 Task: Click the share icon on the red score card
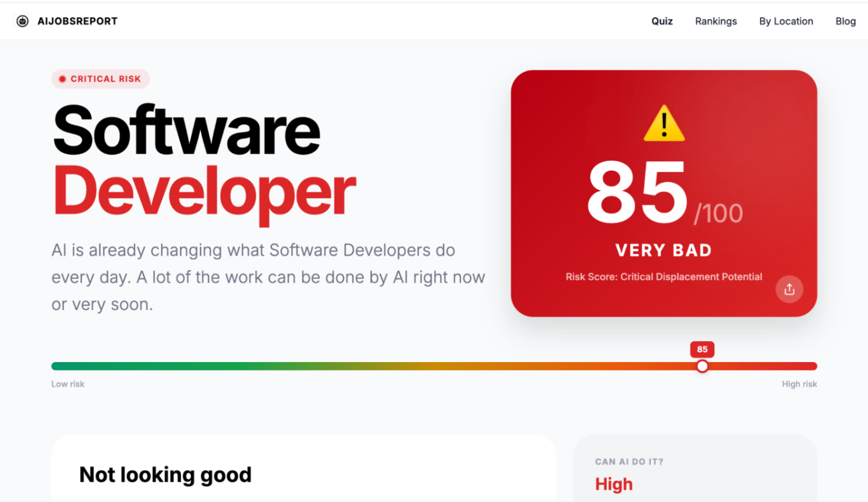click(x=789, y=289)
